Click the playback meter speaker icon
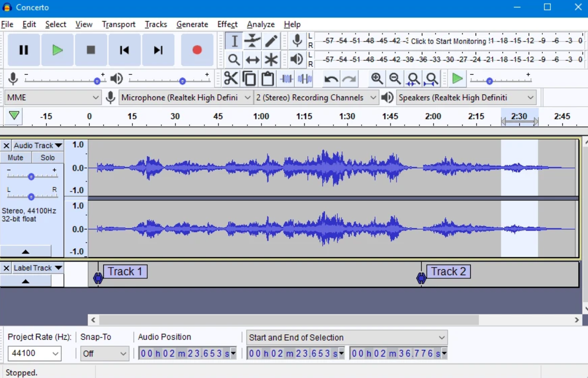This screenshot has height=378, width=588. pos(297,59)
